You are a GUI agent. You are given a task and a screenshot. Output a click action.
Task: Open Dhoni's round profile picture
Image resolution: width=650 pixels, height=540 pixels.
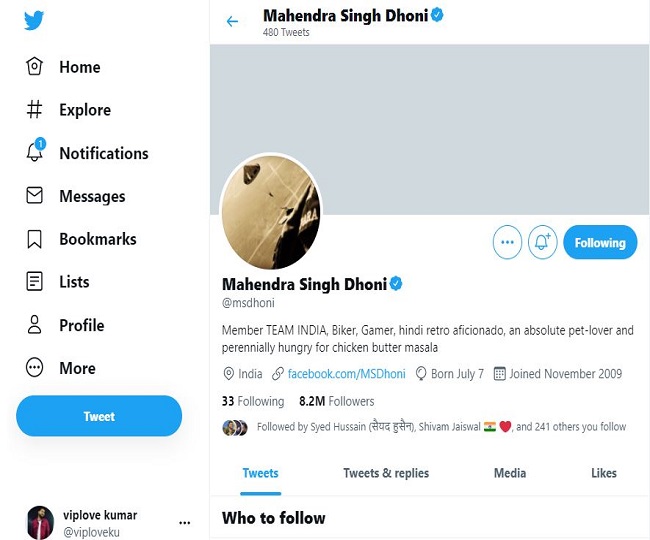[270, 212]
